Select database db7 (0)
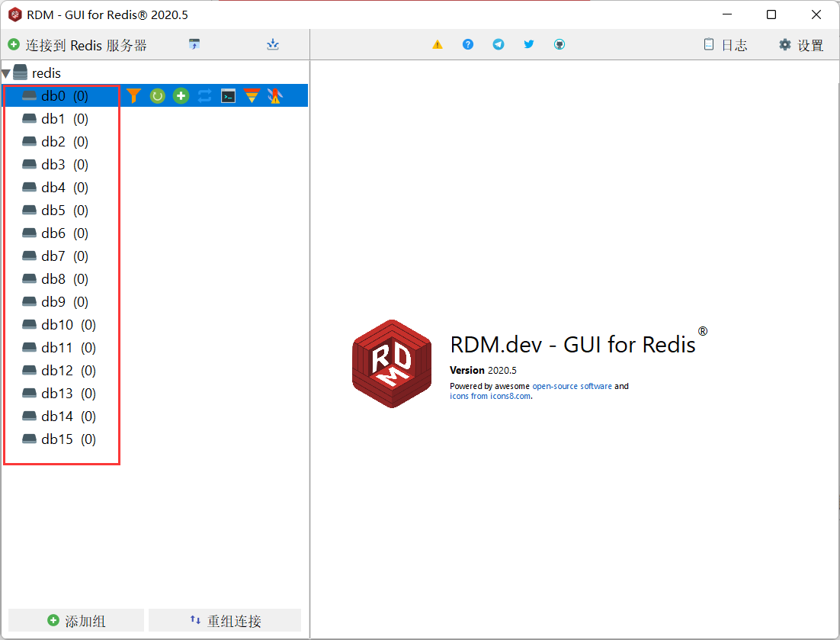The width and height of the screenshot is (840, 640). 55,256
